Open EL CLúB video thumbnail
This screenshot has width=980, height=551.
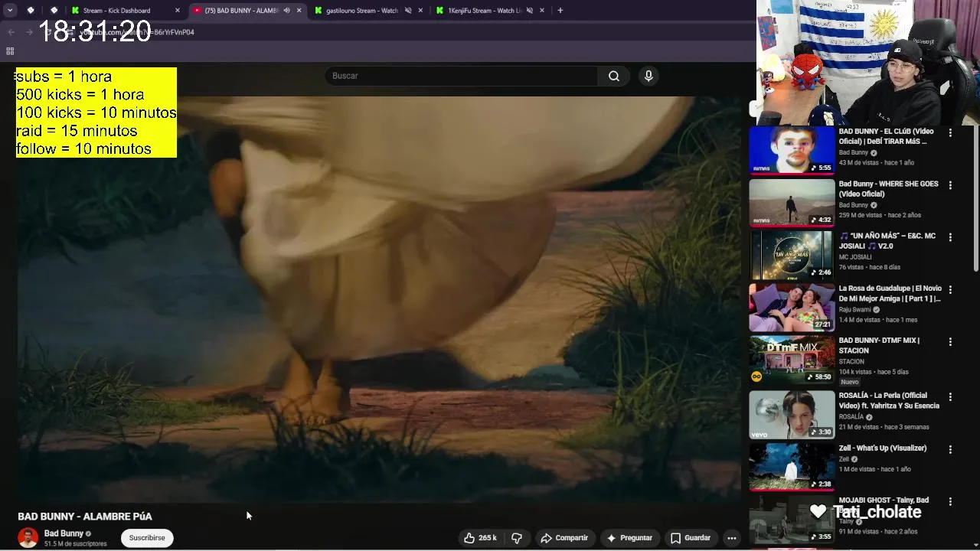[x=792, y=150]
